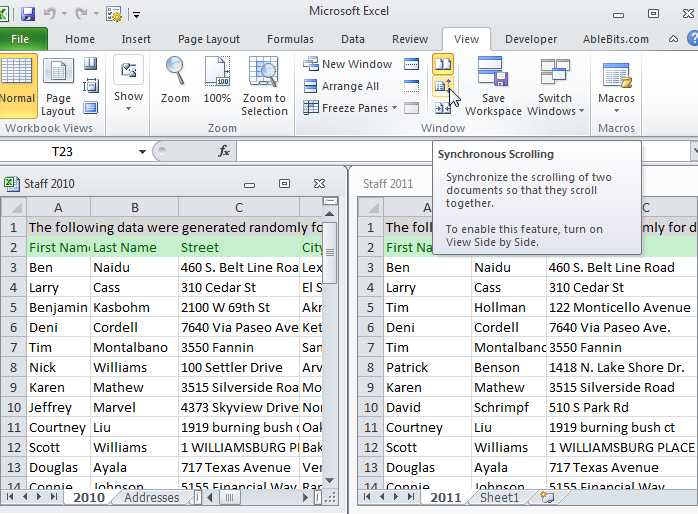Click Arrange All windows

click(x=341, y=86)
